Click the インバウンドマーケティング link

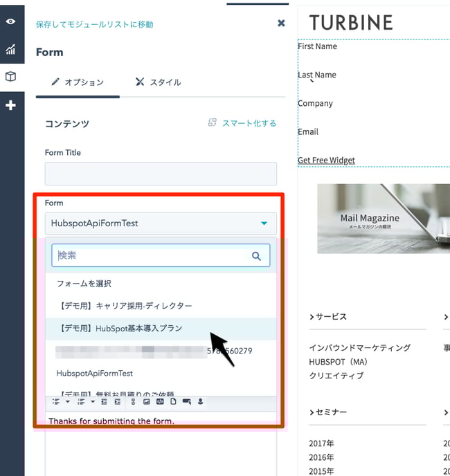[x=360, y=348]
